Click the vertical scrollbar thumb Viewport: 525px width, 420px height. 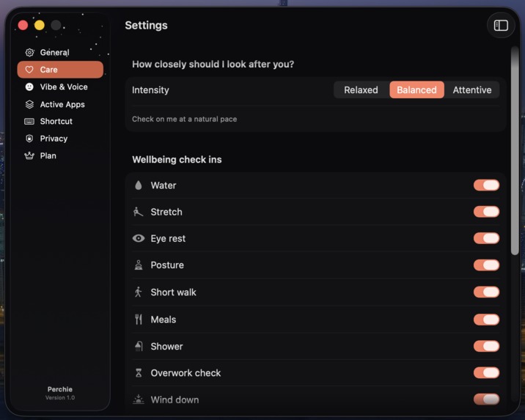pos(515,150)
